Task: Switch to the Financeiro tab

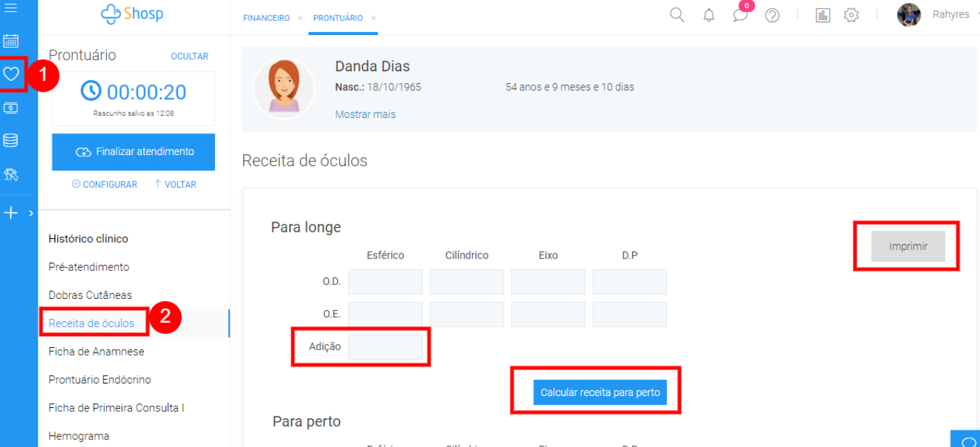Action: pos(266,18)
